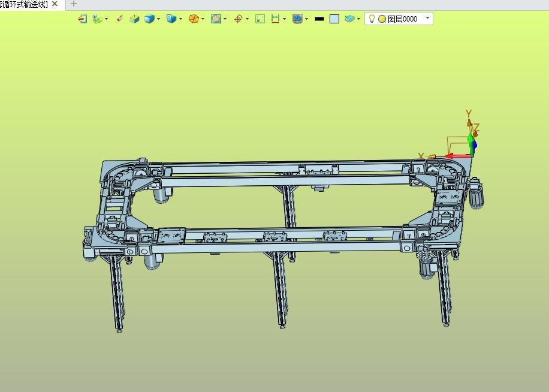Click the zoom magnifier icon

point(216,19)
